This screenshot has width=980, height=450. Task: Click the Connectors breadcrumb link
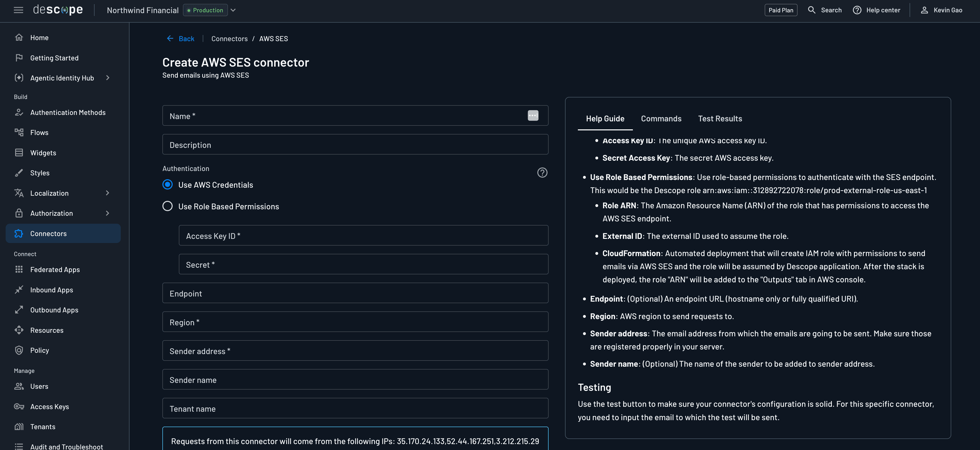point(229,39)
